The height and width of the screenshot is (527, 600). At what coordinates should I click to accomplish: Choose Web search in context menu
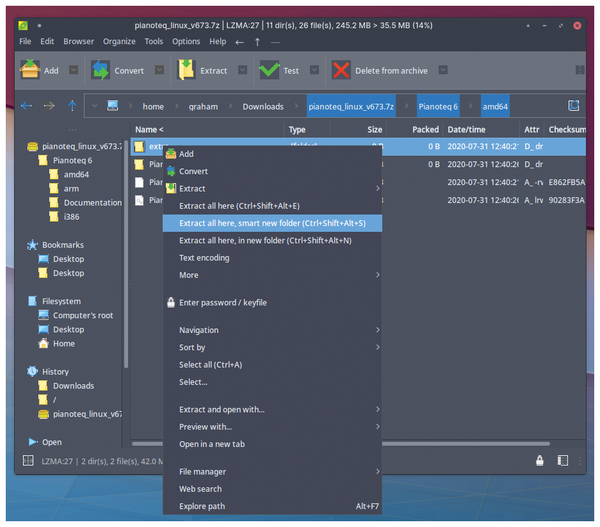coord(272,489)
